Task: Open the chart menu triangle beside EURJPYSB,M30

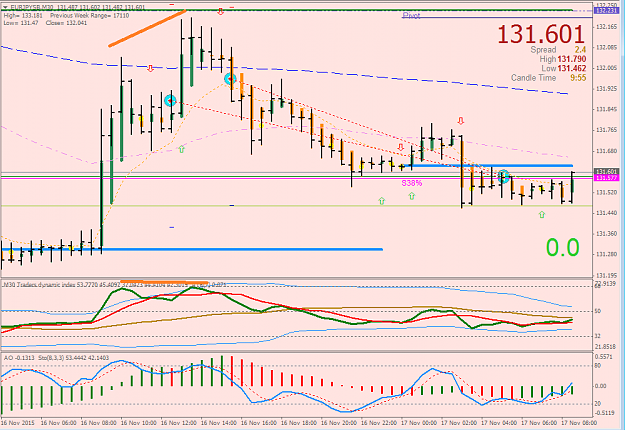Action: tap(4, 7)
